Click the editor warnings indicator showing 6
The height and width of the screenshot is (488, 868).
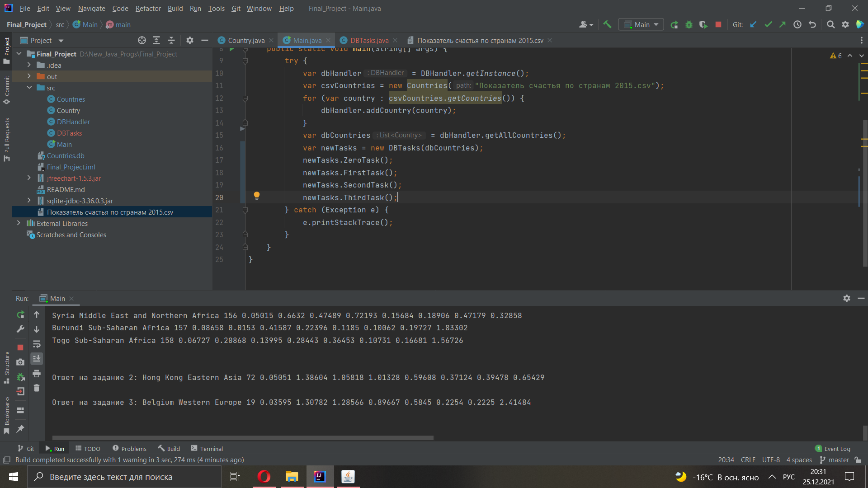point(835,56)
